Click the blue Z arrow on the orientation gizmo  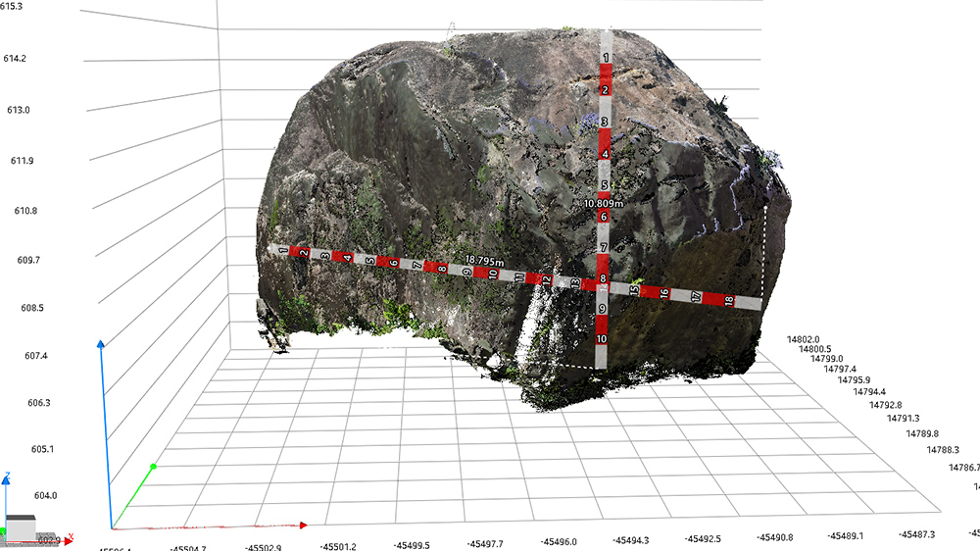click(x=7, y=482)
